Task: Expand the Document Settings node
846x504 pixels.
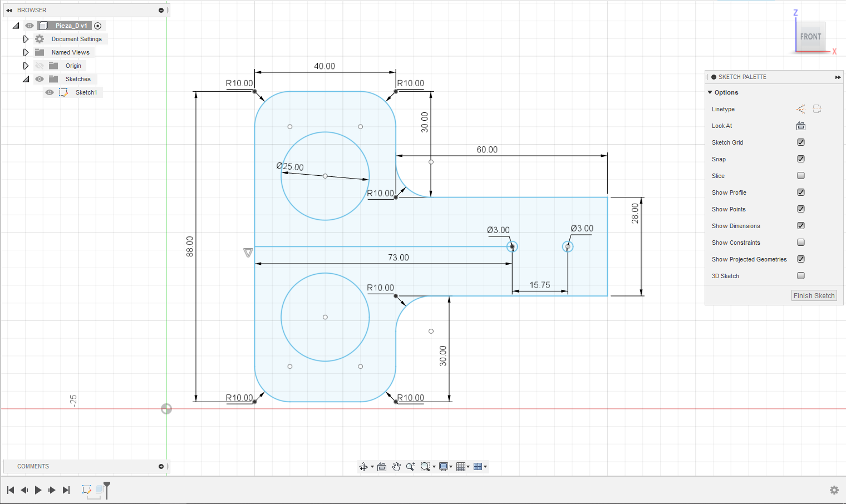Action: pos(26,39)
